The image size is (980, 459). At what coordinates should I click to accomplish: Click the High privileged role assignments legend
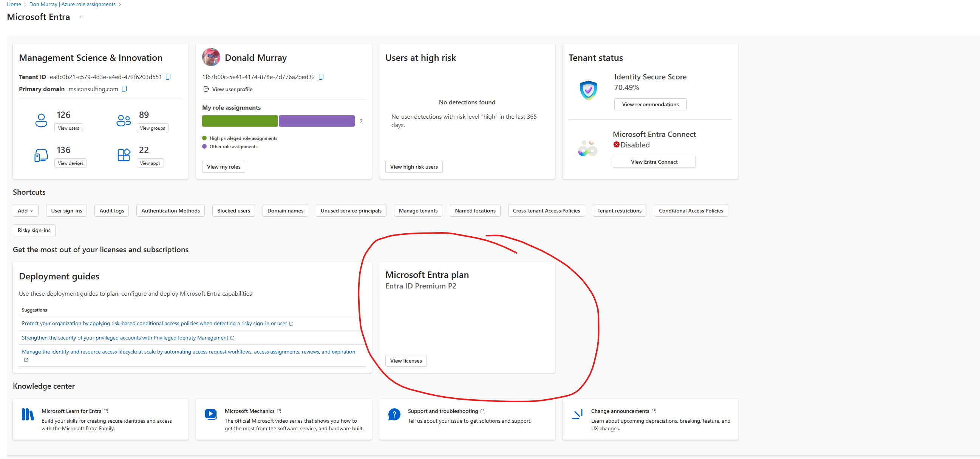240,138
